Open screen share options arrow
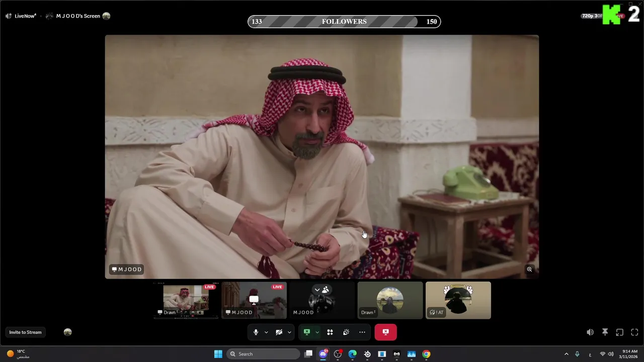Image resolution: width=644 pixels, height=362 pixels. click(317, 332)
